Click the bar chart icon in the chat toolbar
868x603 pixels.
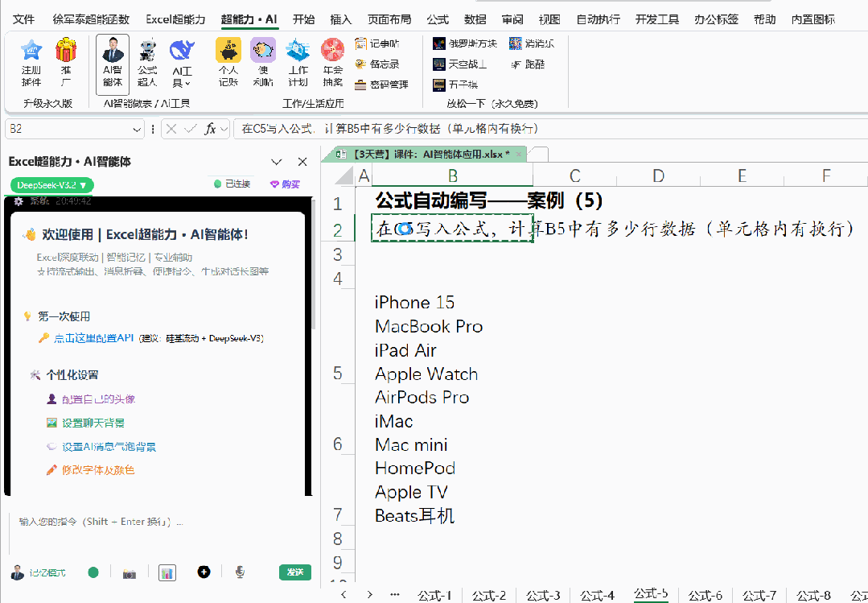pos(167,572)
